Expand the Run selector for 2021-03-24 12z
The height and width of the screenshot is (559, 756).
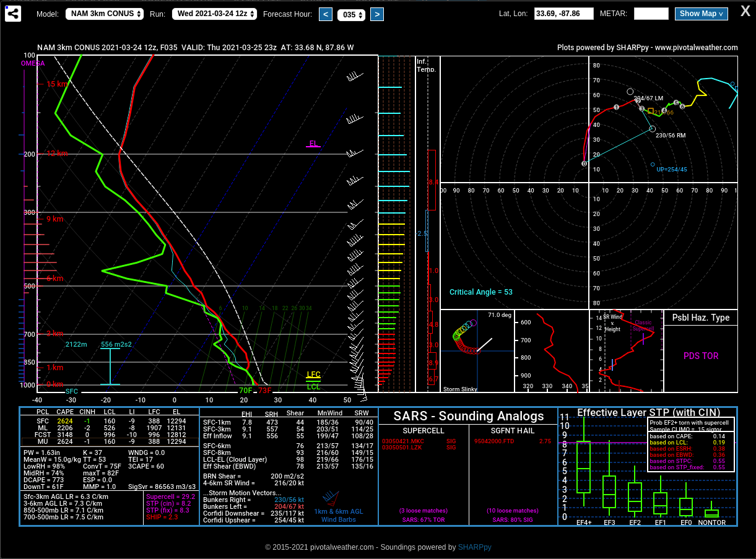(x=214, y=14)
